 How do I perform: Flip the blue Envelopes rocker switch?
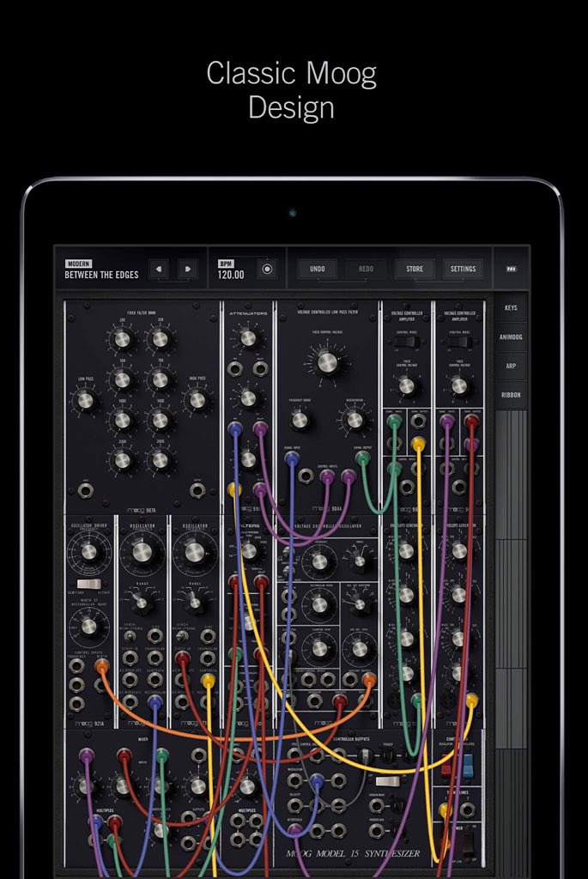click(468, 765)
